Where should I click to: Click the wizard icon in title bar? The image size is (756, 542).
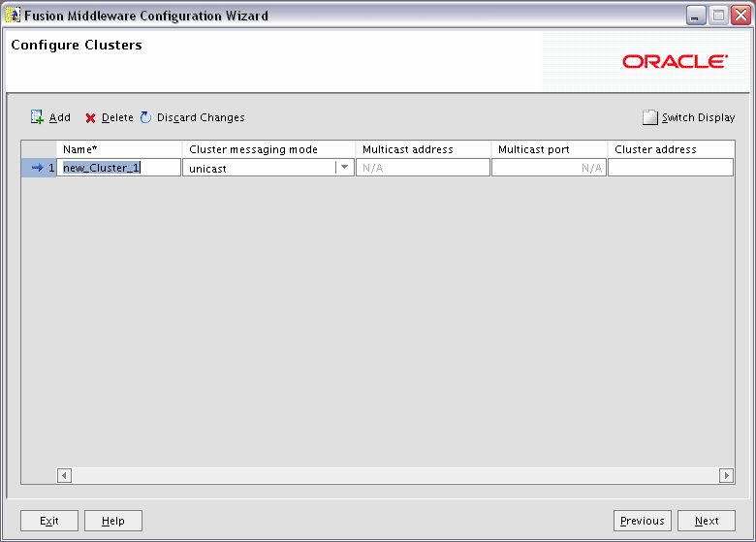tap(13, 15)
